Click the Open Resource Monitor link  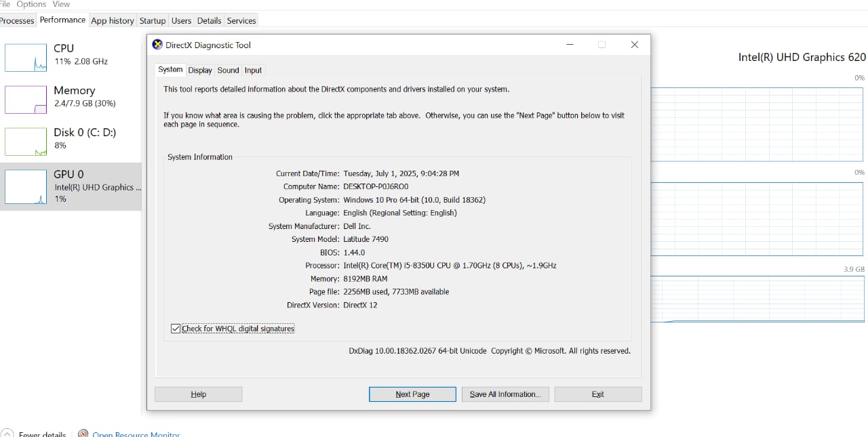[136, 434]
